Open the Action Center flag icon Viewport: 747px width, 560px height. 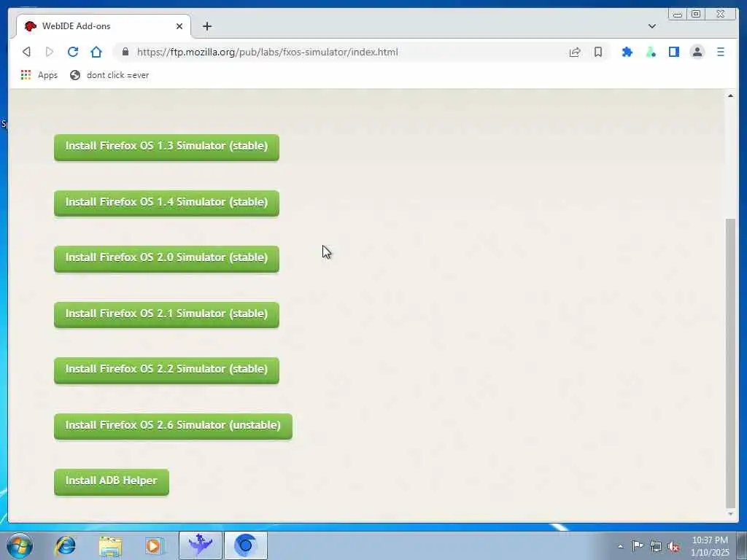point(638,545)
